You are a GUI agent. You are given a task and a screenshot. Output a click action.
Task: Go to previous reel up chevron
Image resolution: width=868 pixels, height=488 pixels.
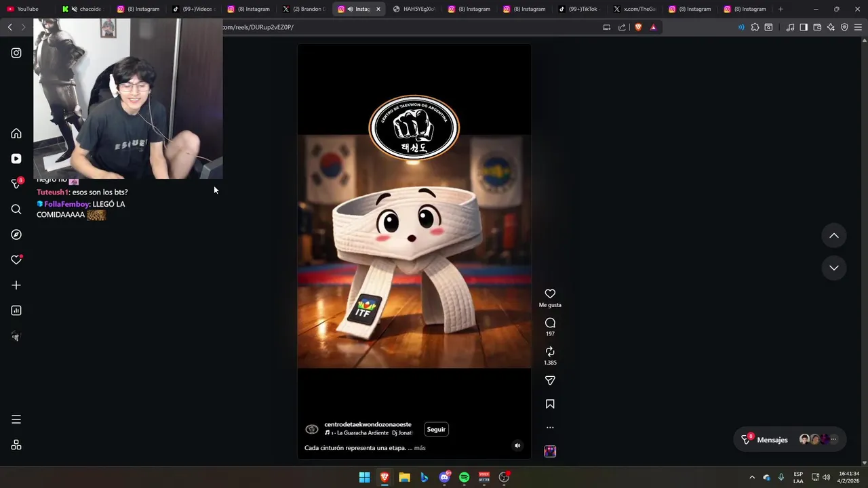click(x=834, y=236)
